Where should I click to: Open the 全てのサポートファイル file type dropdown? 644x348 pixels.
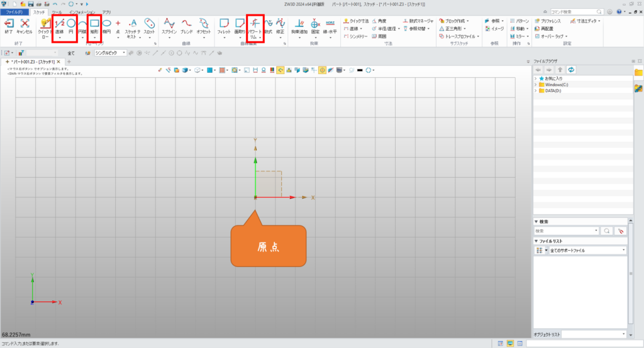tap(587, 250)
